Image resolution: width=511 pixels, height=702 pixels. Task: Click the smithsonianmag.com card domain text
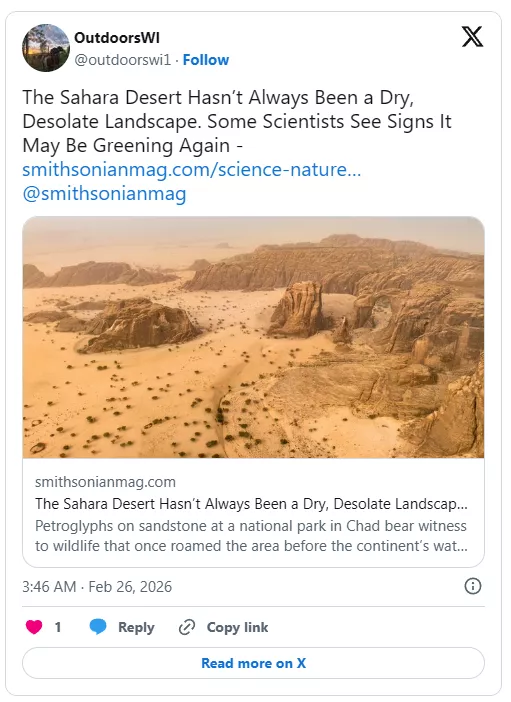(x=105, y=482)
